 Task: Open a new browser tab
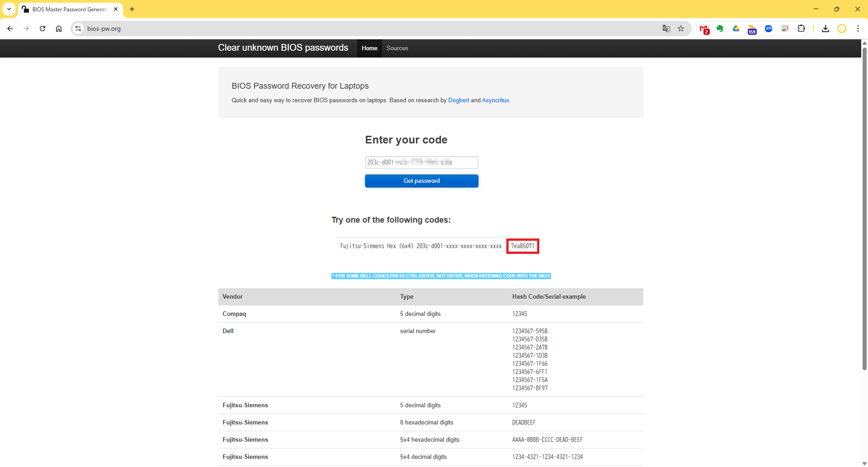click(132, 9)
